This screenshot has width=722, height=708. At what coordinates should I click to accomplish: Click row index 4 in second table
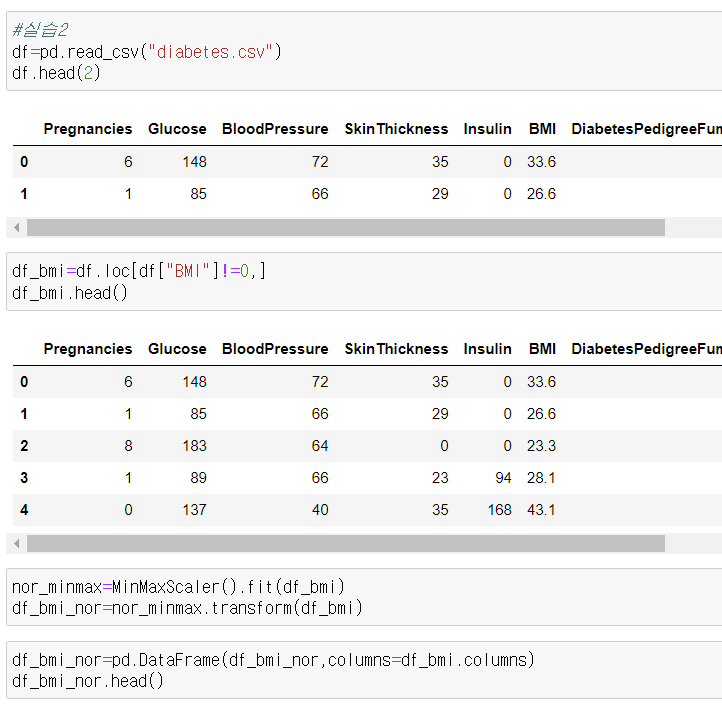(24, 510)
